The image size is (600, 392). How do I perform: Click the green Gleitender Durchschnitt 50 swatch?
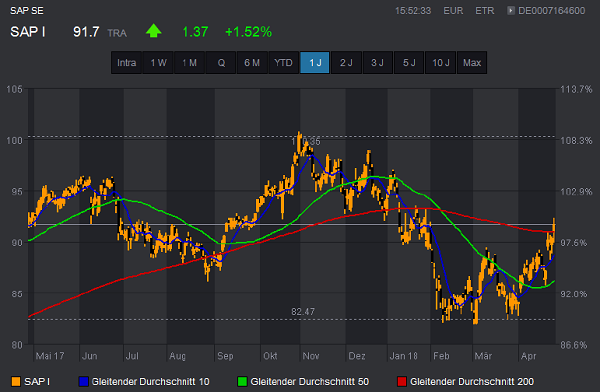tap(242, 382)
